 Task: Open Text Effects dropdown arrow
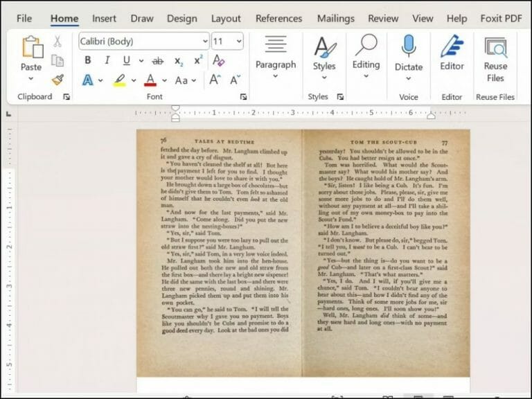click(100, 80)
